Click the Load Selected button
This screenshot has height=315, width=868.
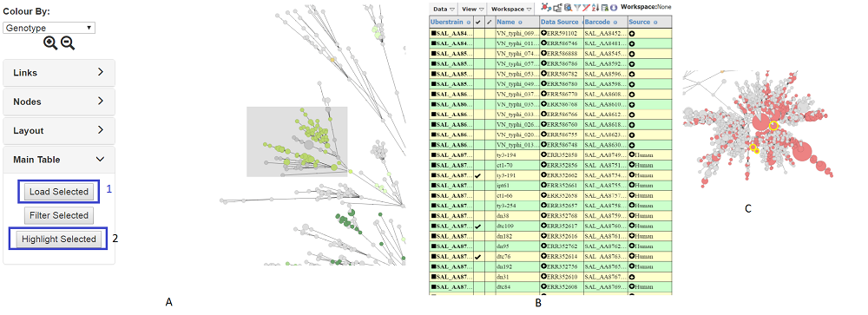[x=59, y=192]
